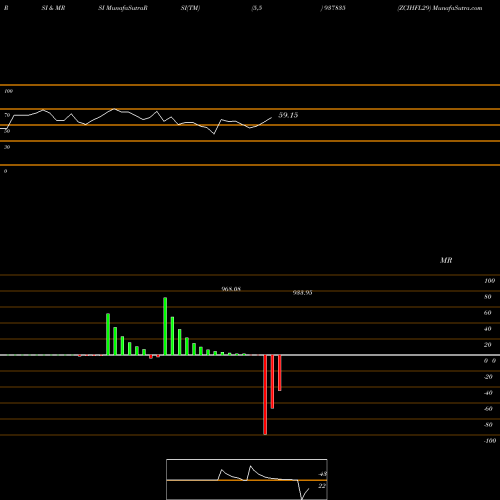Click the "SI(TM)" header text
The image size is (500, 500).
click(190, 8)
